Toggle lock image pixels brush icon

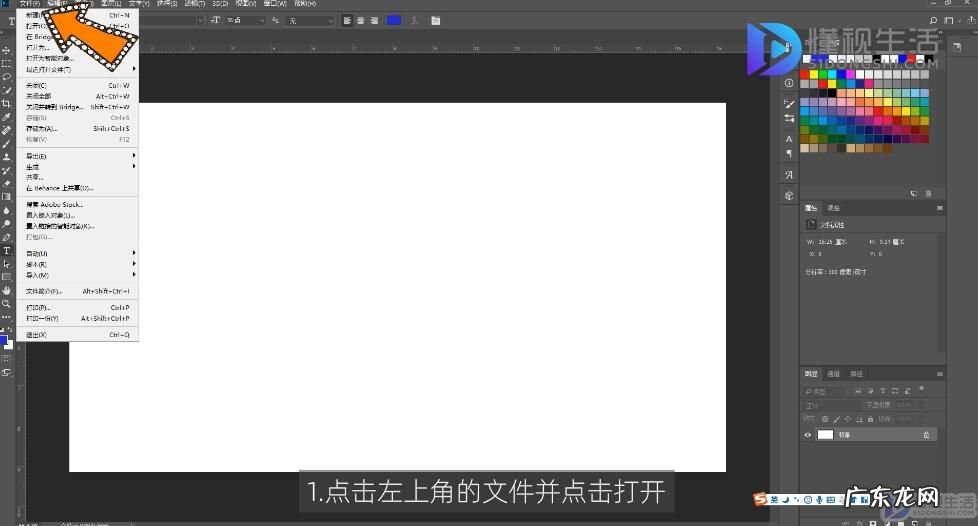point(836,419)
